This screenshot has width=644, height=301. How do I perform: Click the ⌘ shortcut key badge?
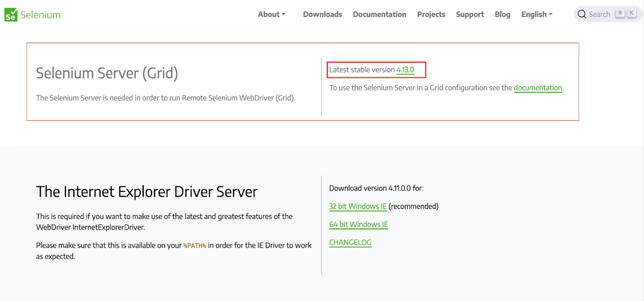coord(620,13)
